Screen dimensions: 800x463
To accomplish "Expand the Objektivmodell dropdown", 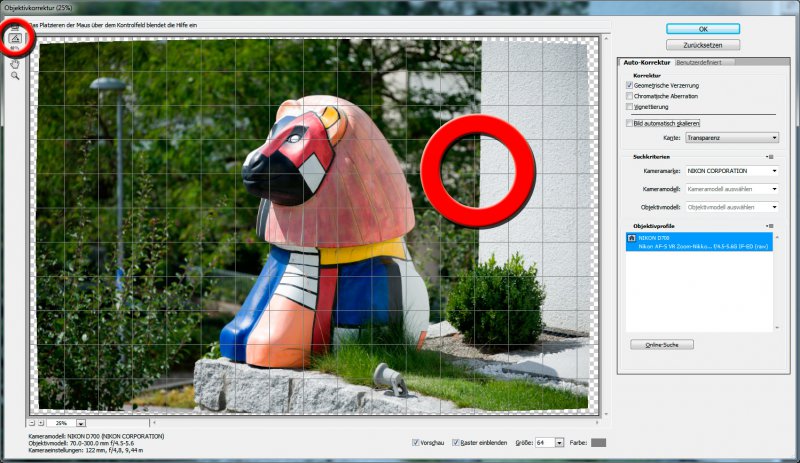I will [732, 207].
